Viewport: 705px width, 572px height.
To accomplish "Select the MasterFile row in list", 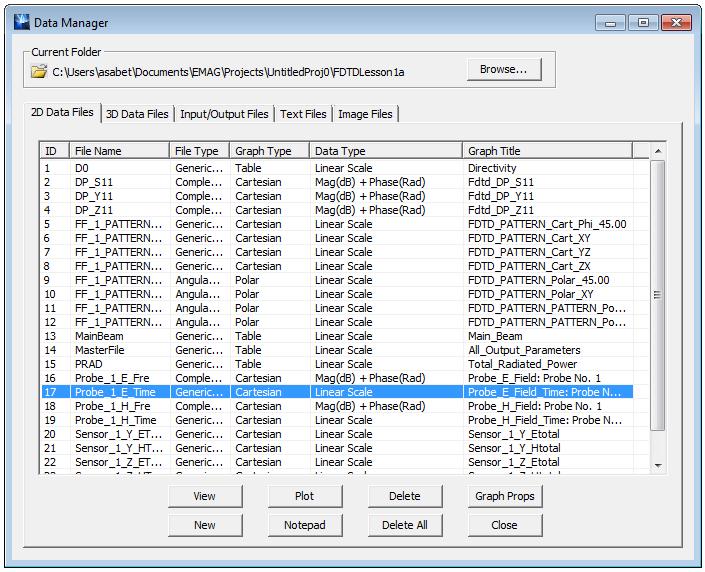I will click(x=98, y=350).
